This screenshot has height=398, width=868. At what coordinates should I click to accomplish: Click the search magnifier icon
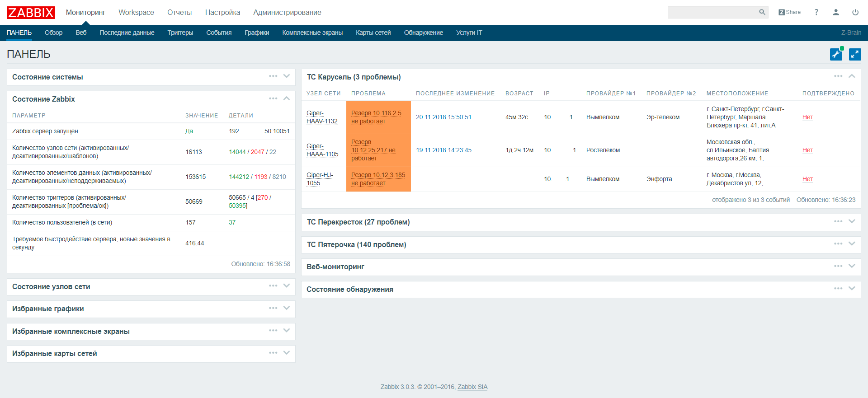pos(762,12)
